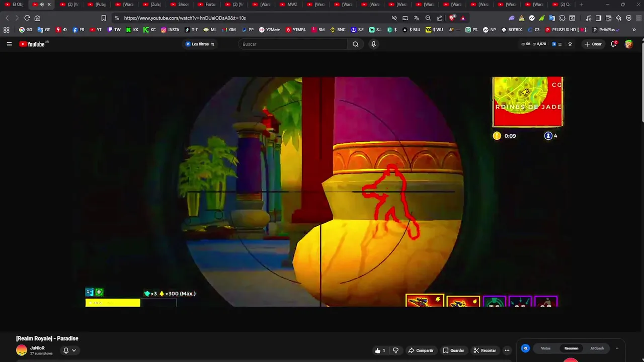This screenshot has width=644, height=362.
Task: Open Brave VPN shield icon
Action: pyautogui.click(x=628, y=18)
